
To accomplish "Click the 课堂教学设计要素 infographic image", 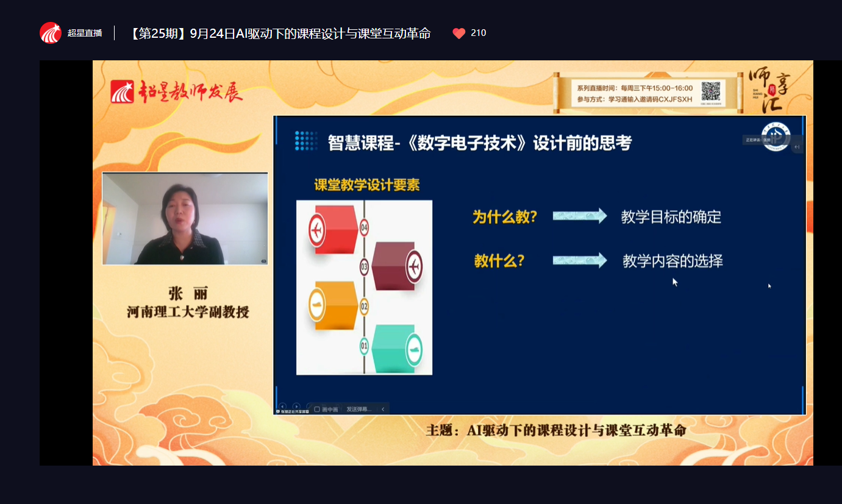I will point(364,287).
